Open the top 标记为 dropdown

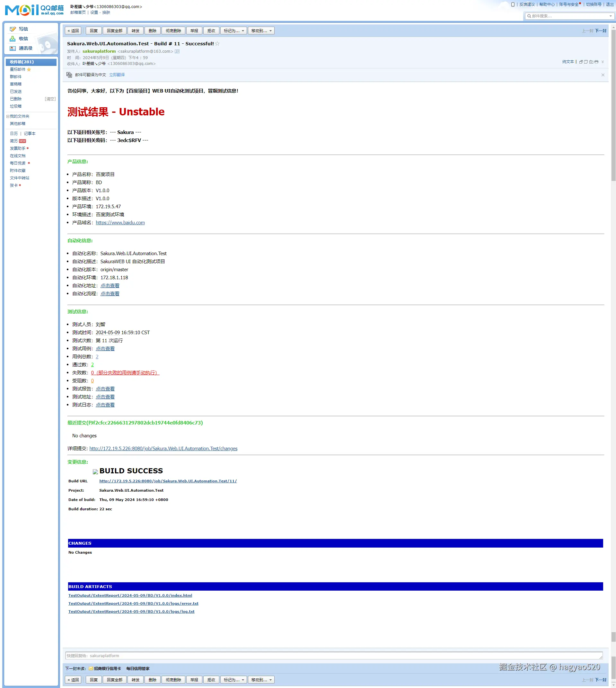[x=233, y=31]
